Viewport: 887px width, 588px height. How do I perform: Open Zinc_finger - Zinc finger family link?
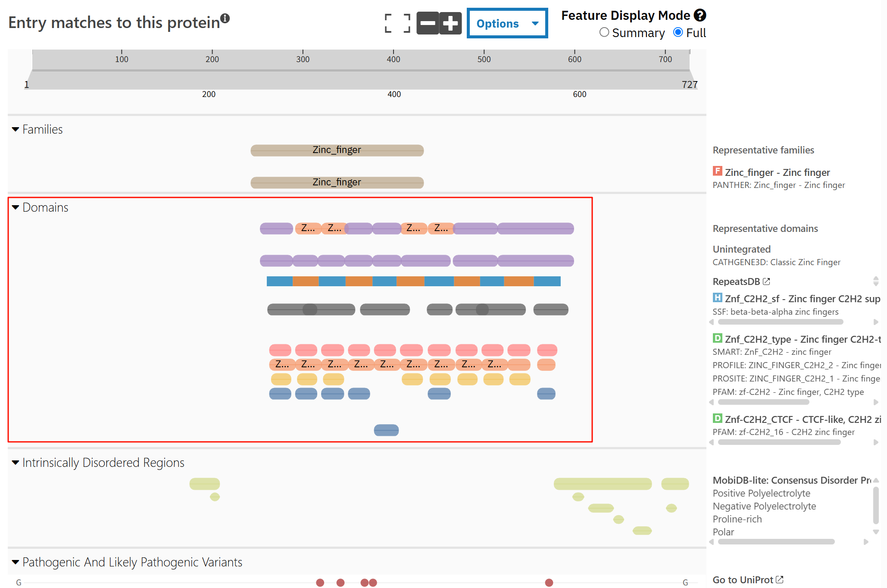click(777, 172)
